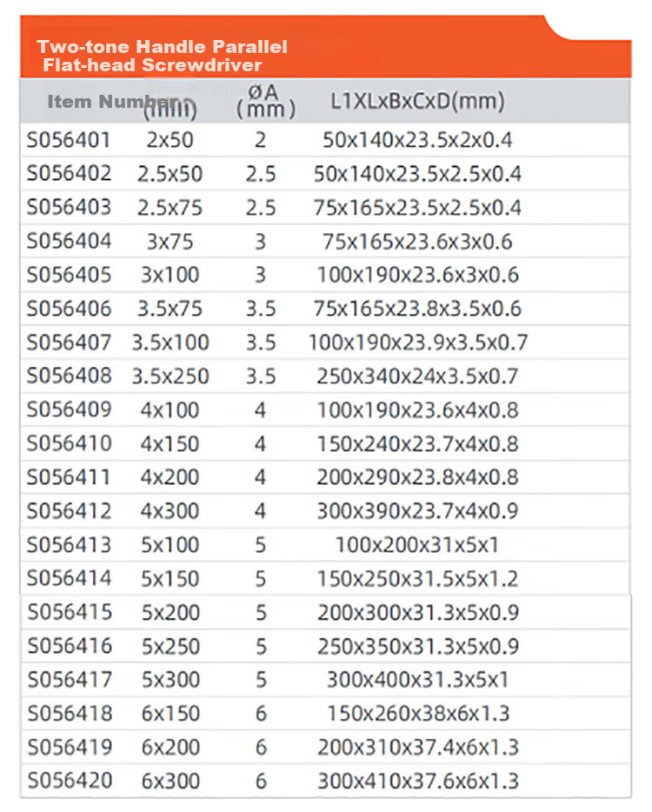Select item number S056404
Screen dimensions: 652x812
click(69, 241)
